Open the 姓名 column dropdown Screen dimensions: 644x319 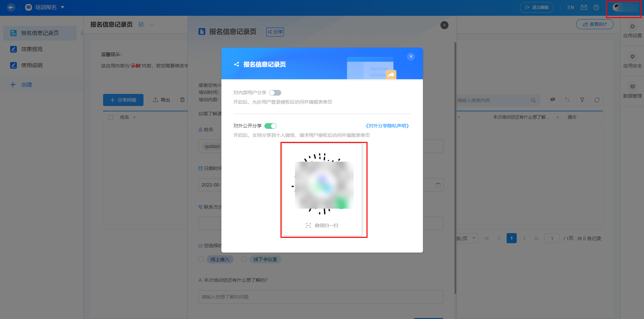coord(134,117)
